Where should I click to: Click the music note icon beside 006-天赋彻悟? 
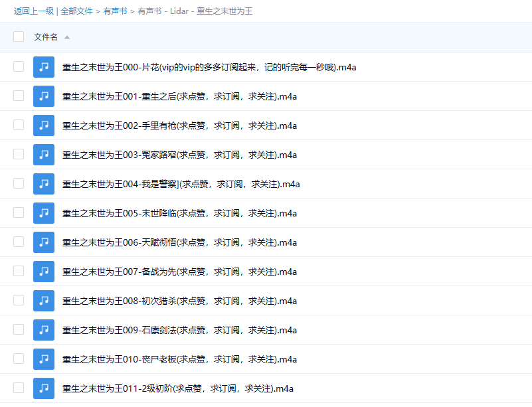(43, 242)
